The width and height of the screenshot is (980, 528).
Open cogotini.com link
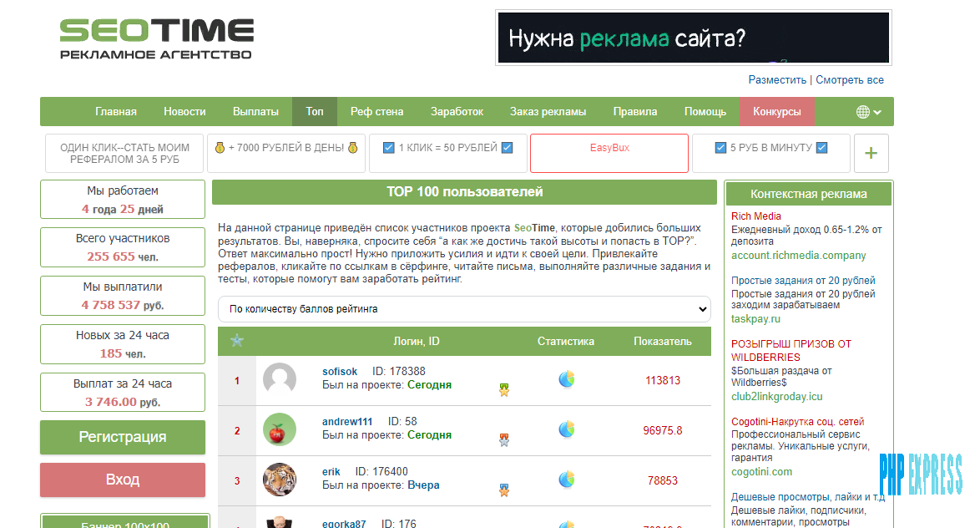(x=761, y=472)
